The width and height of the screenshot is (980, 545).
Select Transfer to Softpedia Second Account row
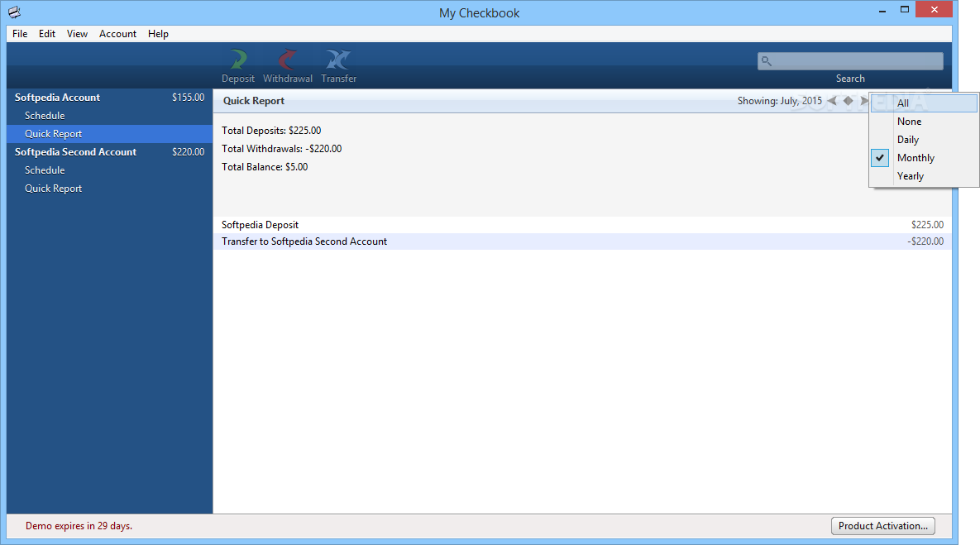click(x=582, y=241)
